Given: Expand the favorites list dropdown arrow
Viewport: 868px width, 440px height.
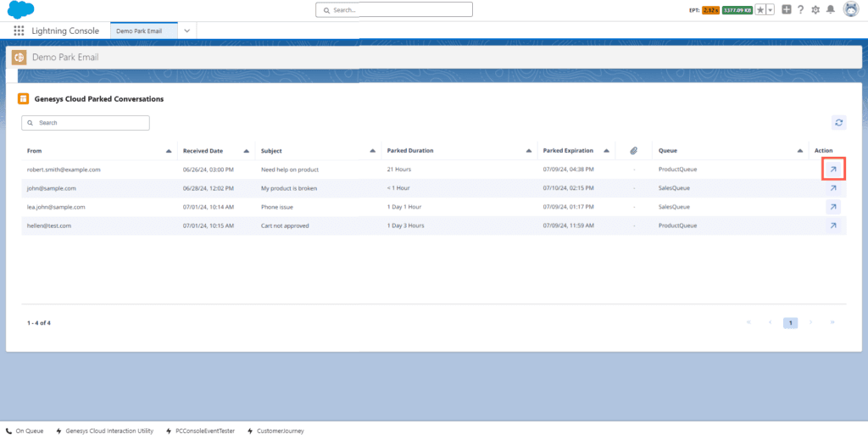Looking at the screenshot, I should pyautogui.click(x=770, y=10).
